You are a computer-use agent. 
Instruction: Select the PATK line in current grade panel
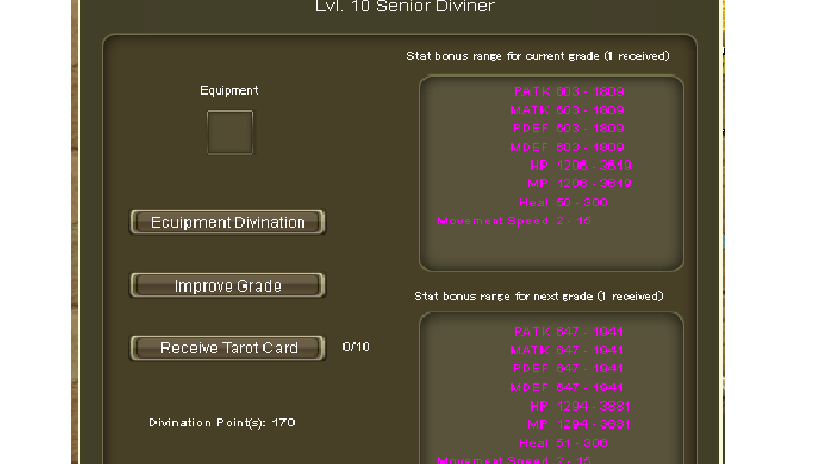(569, 92)
